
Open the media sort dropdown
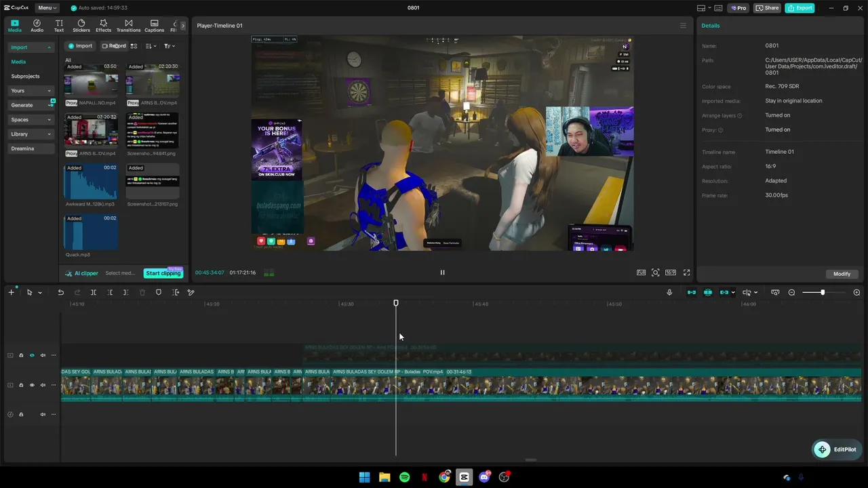[x=151, y=46]
